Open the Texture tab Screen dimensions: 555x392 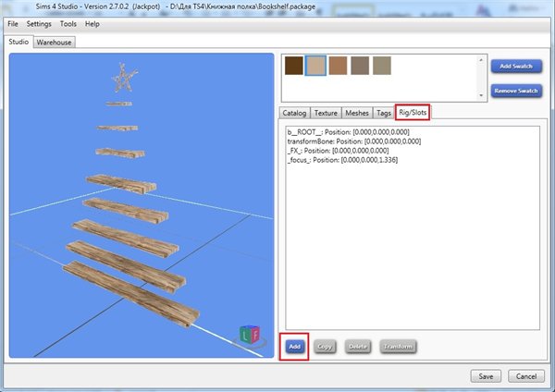326,113
